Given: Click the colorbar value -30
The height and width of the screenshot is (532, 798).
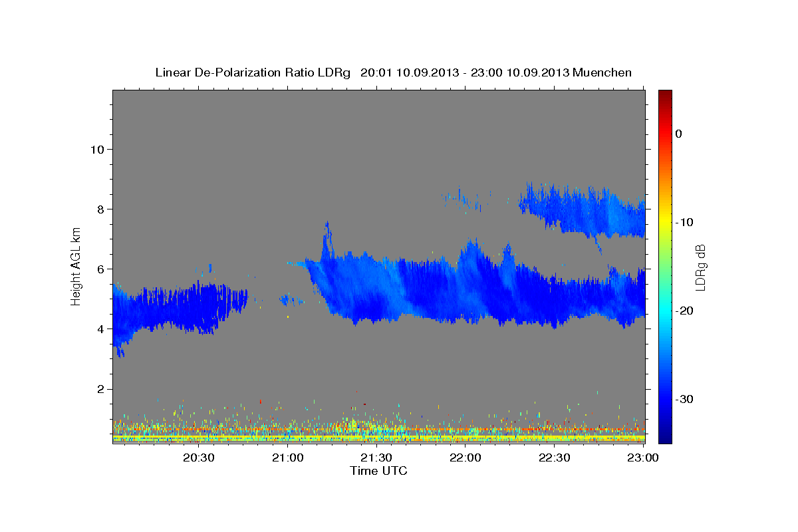Looking at the screenshot, I should [x=684, y=399].
